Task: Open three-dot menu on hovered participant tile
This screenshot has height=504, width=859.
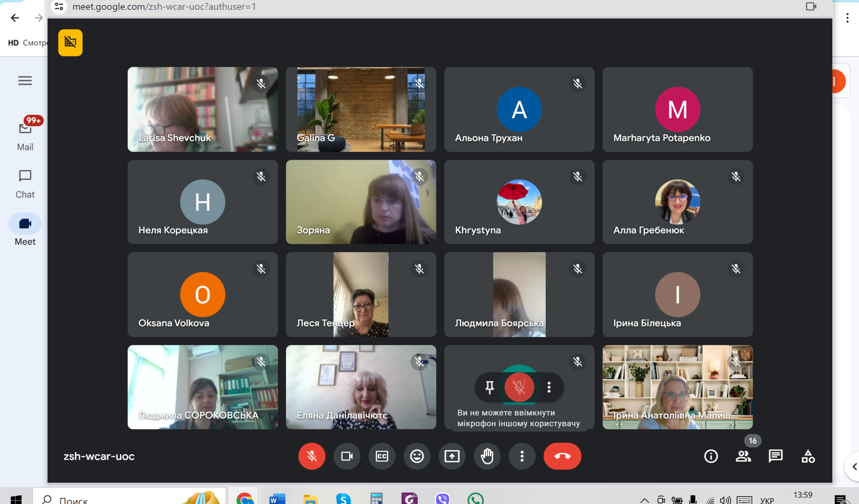Action: tap(549, 387)
